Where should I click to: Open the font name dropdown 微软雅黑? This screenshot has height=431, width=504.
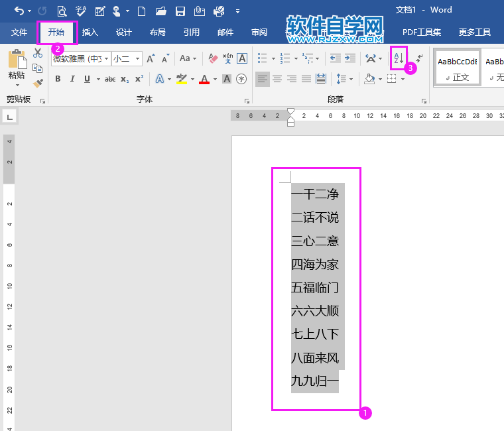click(x=80, y=59)
